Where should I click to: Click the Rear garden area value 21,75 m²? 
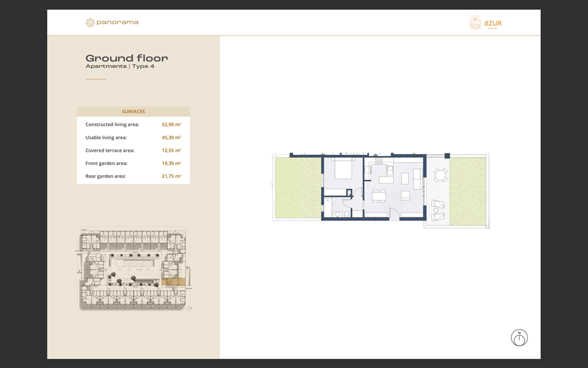coord(171,176)
